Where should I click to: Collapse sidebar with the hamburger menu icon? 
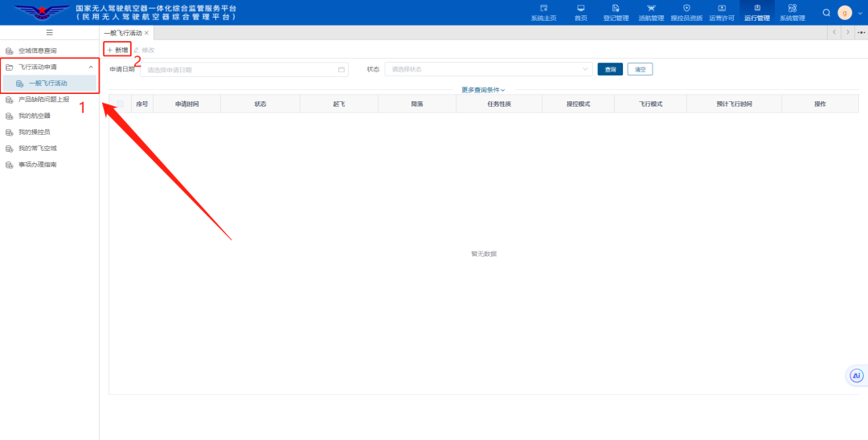(x=49, y=32)
